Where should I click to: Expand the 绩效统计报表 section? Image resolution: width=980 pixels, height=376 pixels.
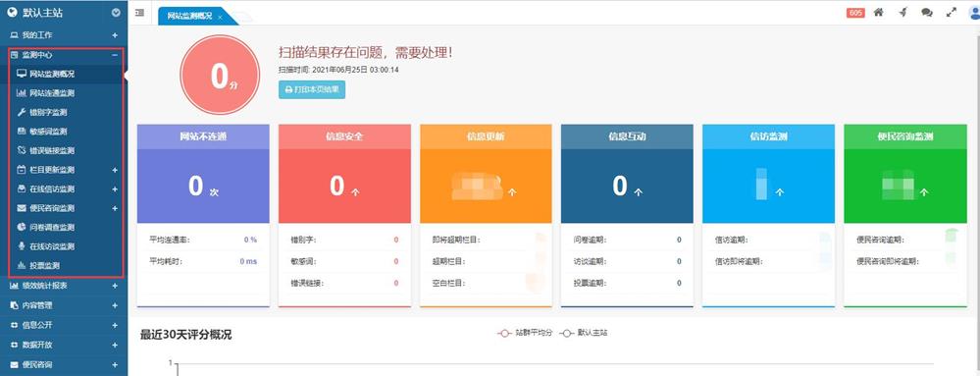click(x=115, y=286)
